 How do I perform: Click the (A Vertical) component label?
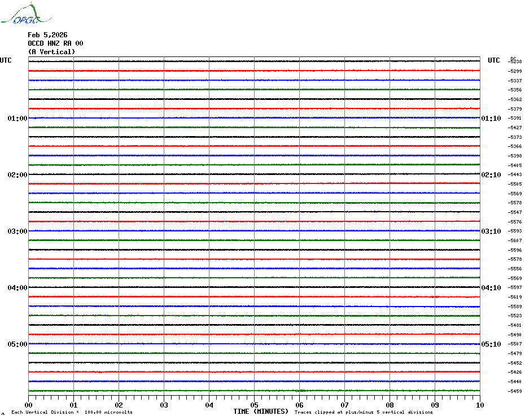point(51,52)
